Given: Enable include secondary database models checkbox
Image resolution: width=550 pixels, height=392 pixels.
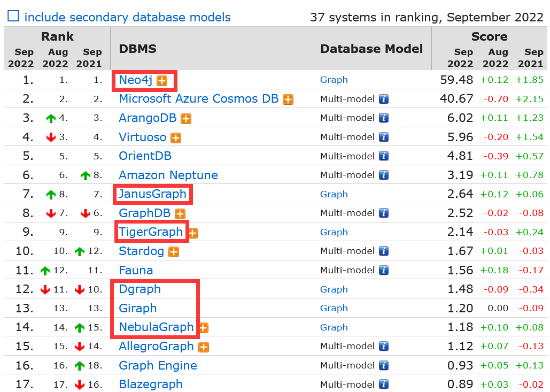Looking at the screenshot, I should [13, 17].
